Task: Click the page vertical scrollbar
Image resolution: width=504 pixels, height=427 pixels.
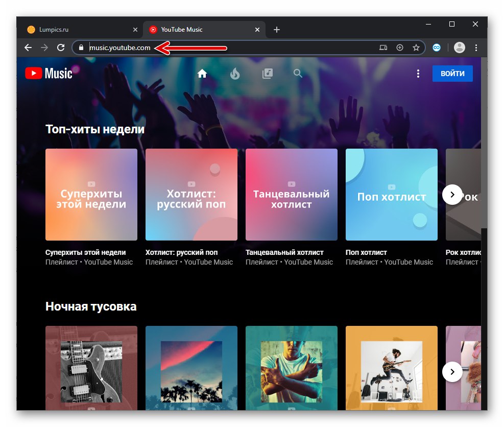Action: pyautogui.click(x=484, y=143)
